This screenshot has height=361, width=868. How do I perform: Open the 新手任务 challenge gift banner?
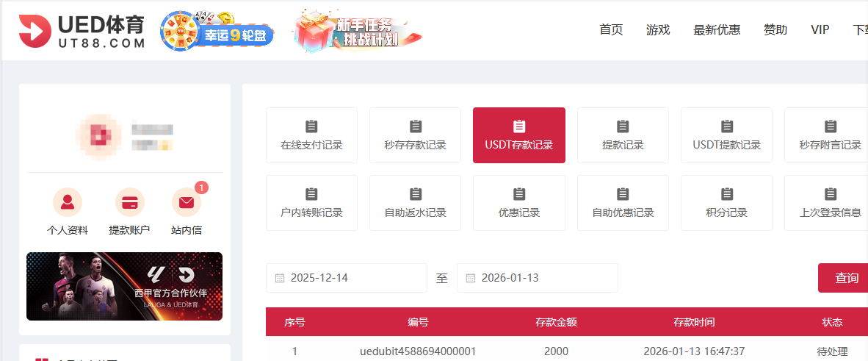[358, 31]
